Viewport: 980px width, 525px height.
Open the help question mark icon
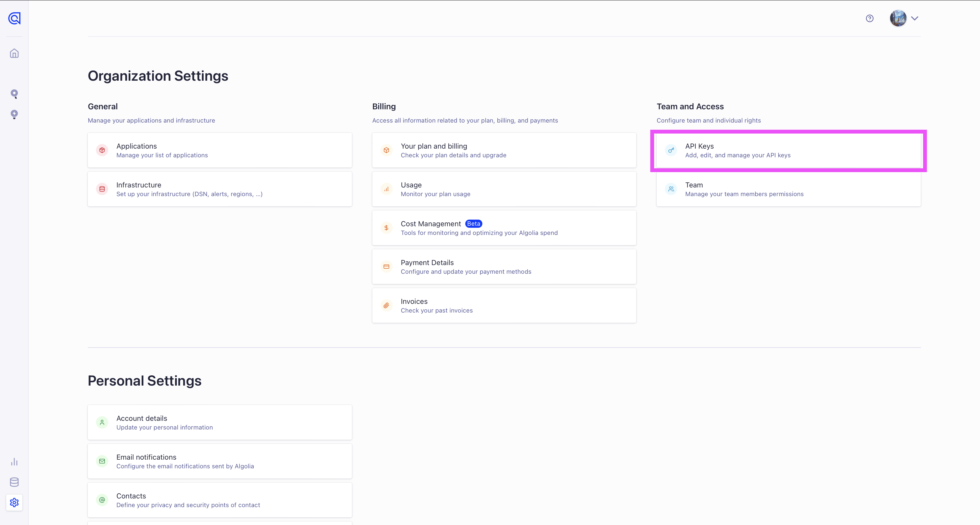point(870,18)
